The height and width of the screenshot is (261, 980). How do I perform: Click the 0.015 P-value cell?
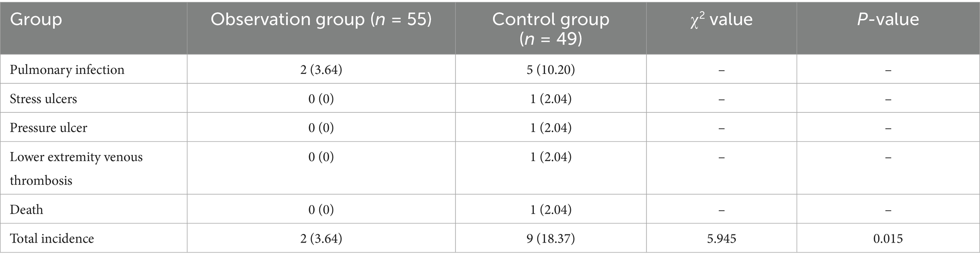pyautogui.click(x=888, y=238)
